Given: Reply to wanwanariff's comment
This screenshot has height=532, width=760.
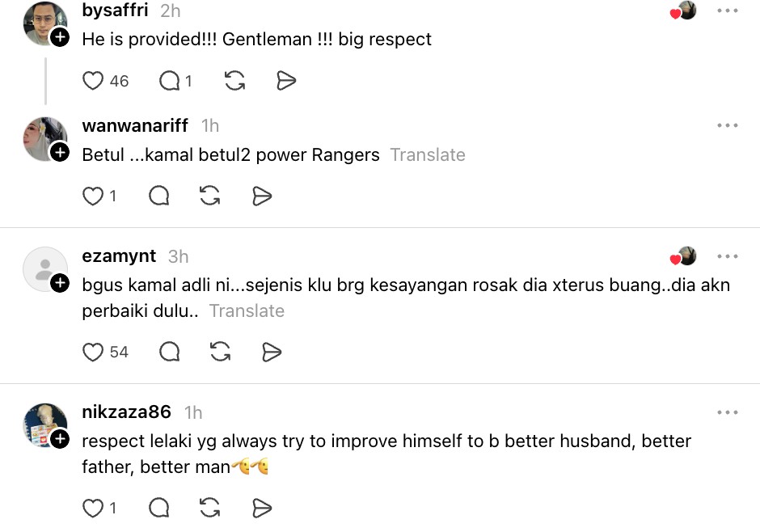Looking at the screenshot, I should [x=159, y=196].
